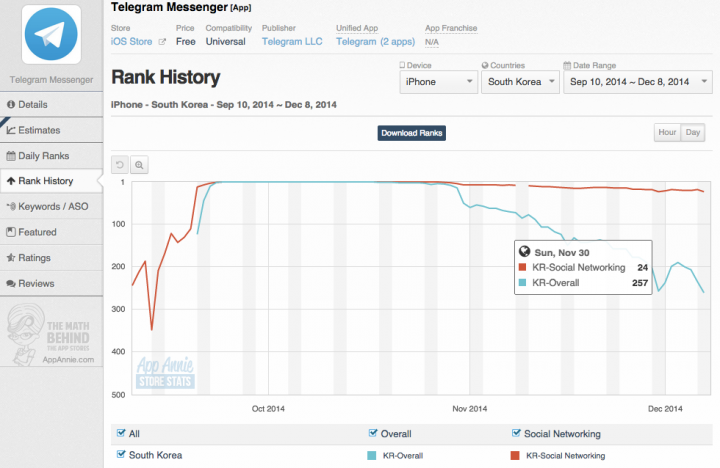720x468 pixels.
Task: Click the Estimates chart icon
Action: tap(11, 130)
